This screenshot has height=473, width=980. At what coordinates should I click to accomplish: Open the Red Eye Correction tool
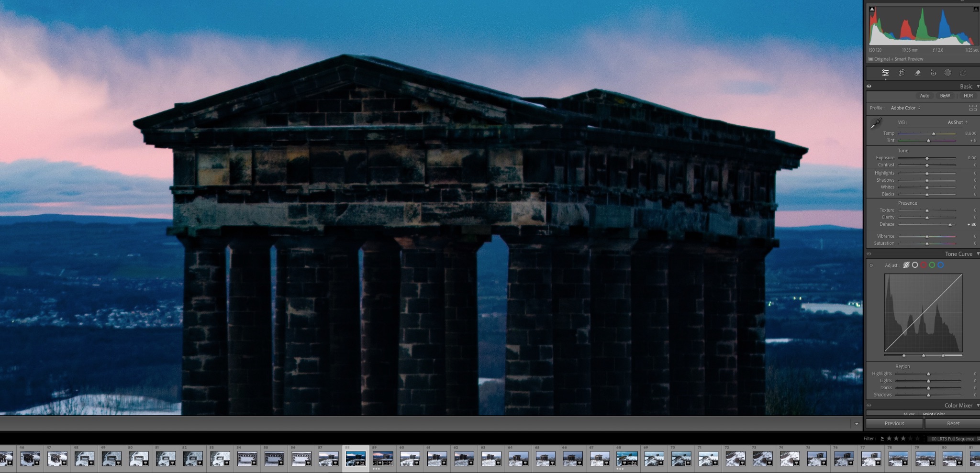(x=934, y=73)
